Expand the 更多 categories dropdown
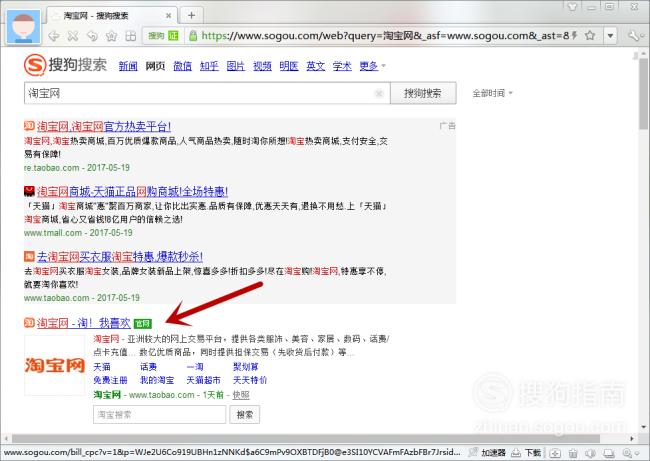650x461 pixels. click(372, 66)
